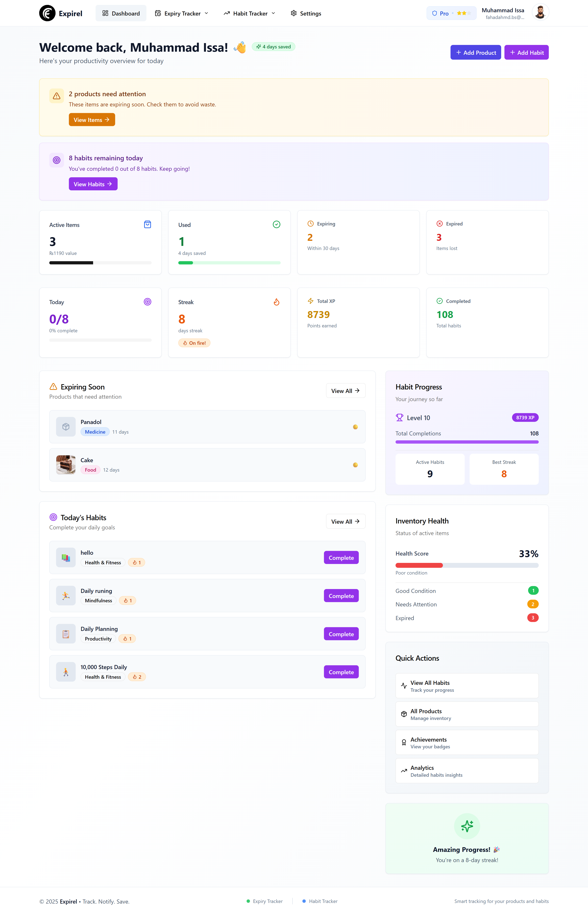Click the target icon in Today card
The width and height of the screenshot is (588, 915).
[x=147, y=302]
